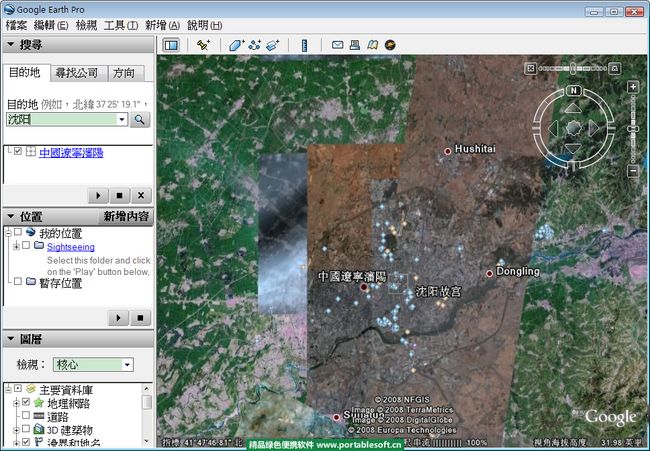Viewport: 650px width, 451px height.
Task: Click the Hushitai placemark on map
Action: [x=448, y=151]
